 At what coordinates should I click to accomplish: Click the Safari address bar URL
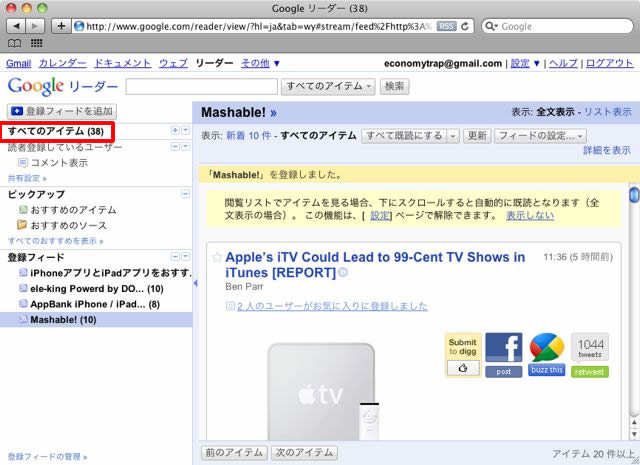259,27
